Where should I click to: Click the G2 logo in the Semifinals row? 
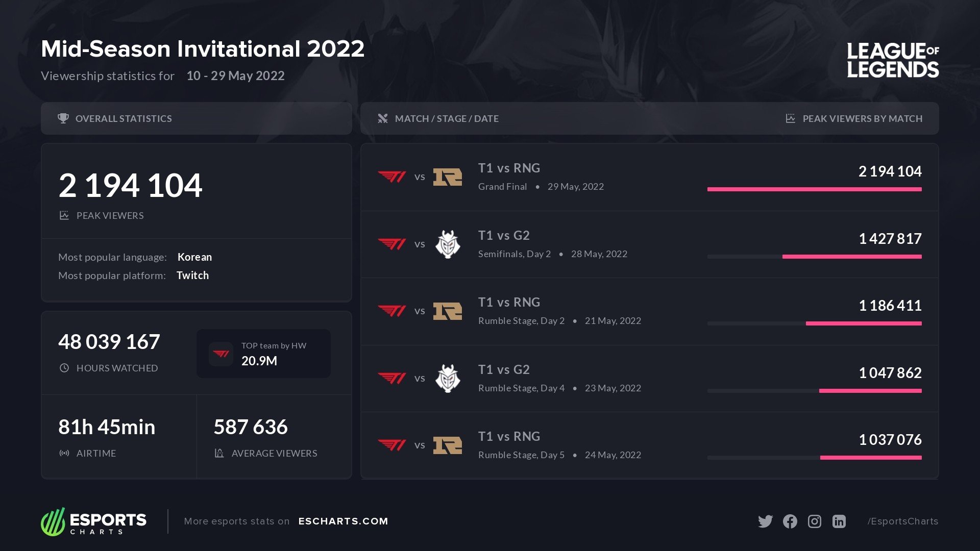448,244
